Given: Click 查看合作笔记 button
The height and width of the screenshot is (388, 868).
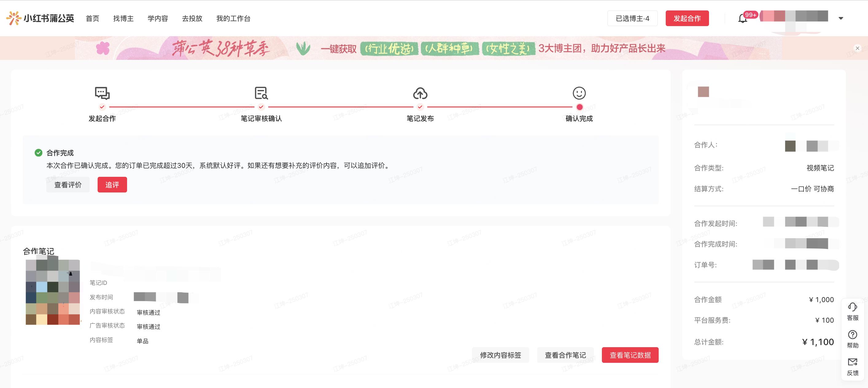Looking at the screenshot, I should (565, 355).
